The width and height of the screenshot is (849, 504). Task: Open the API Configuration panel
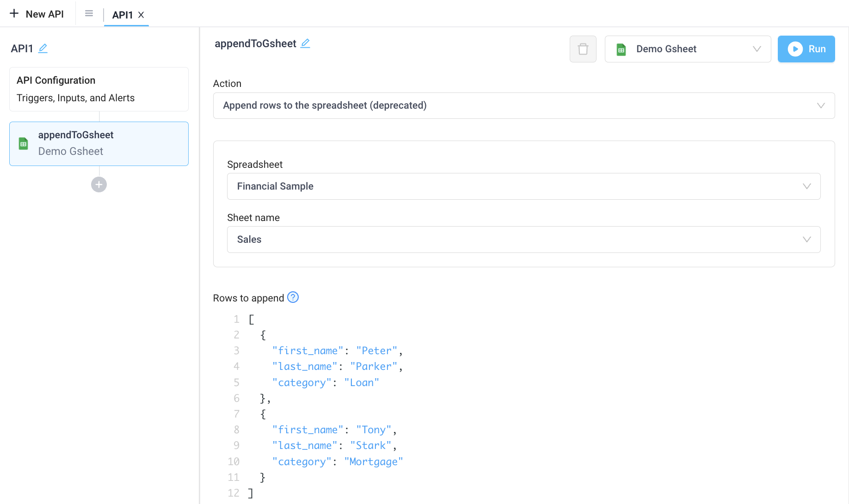coord(98,89)
